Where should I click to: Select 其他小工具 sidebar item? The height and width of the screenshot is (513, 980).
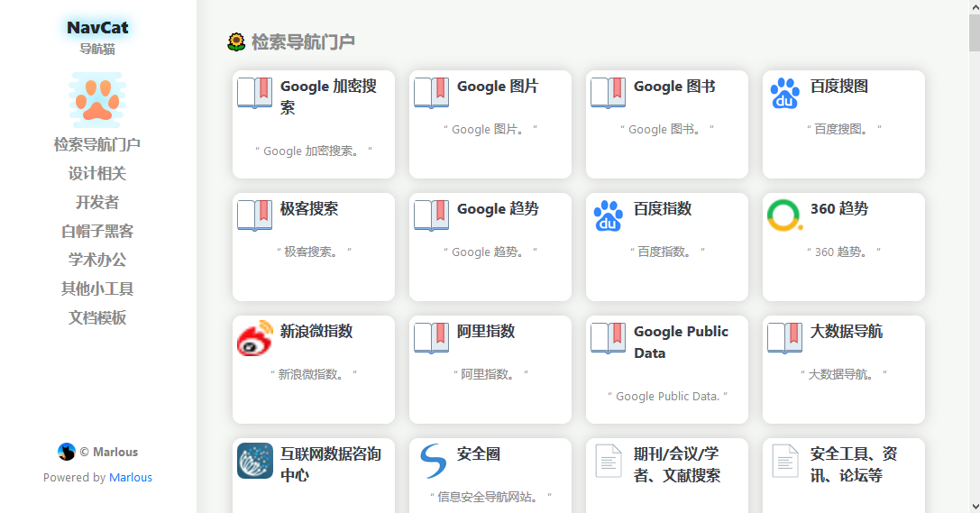pos(97,288)
